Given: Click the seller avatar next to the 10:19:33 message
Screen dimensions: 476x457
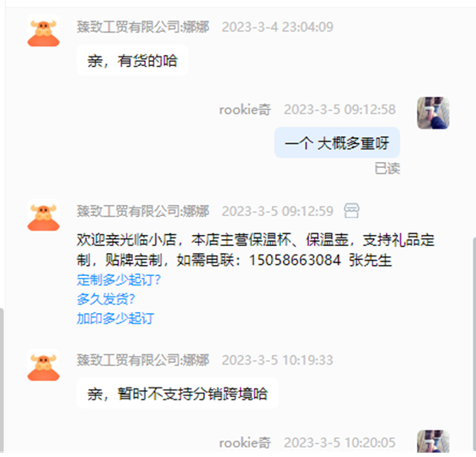Looking at the screenshot, I should click(44, 367).
